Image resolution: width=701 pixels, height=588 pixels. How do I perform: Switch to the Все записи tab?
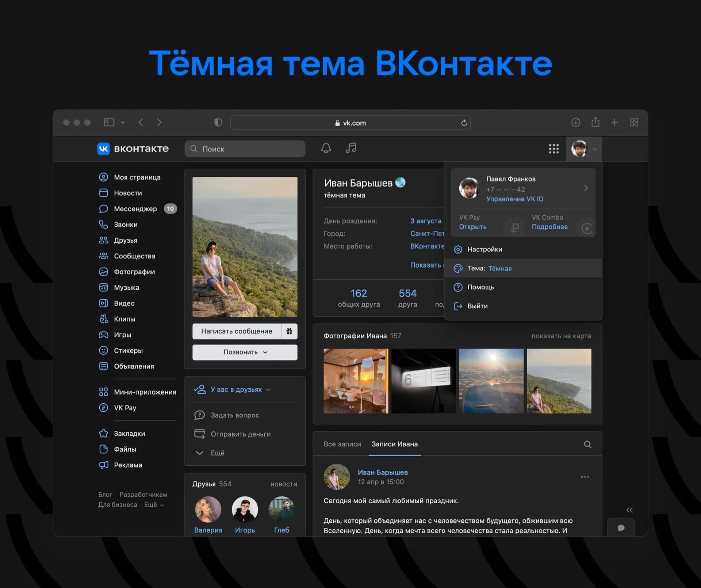tap(342, 444)
